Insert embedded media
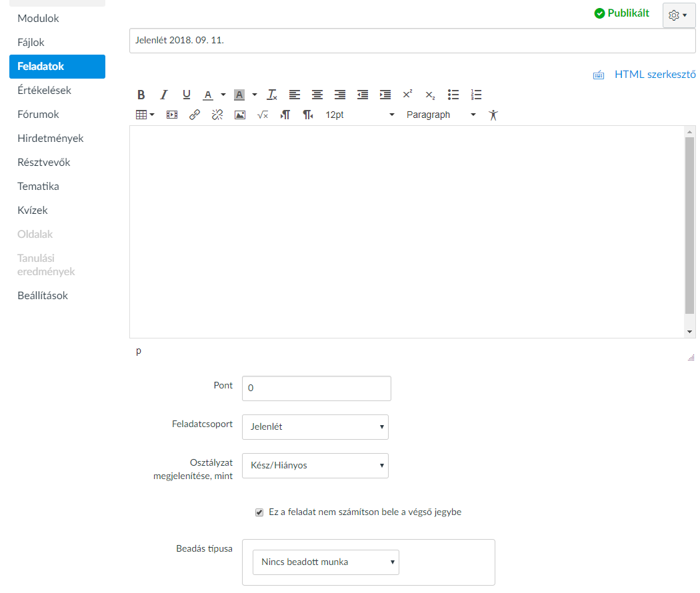The height and width of the screenshot is (593, 700). pyautogui.click(x=172, y=115)
